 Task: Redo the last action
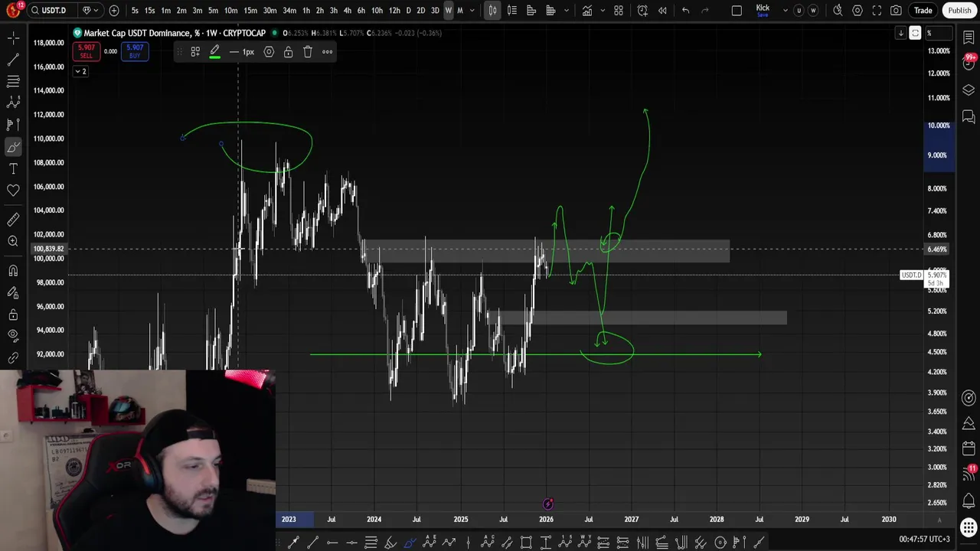705,11
